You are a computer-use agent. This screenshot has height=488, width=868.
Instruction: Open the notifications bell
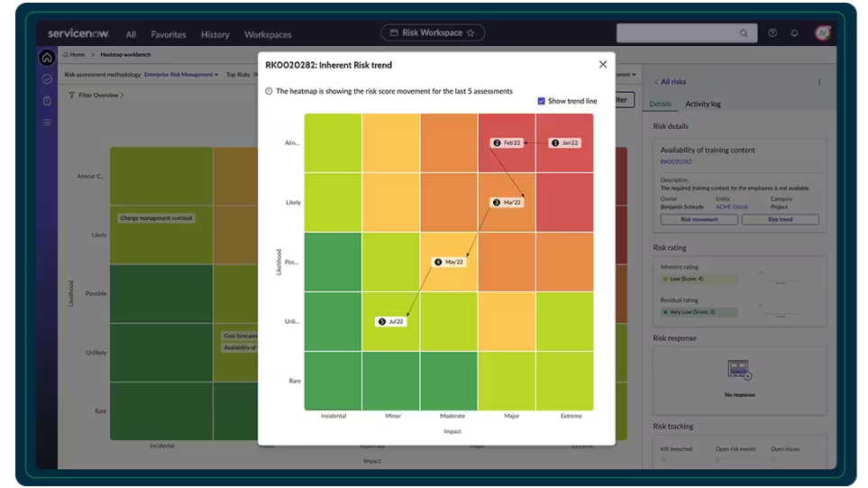tap(794, 33)
